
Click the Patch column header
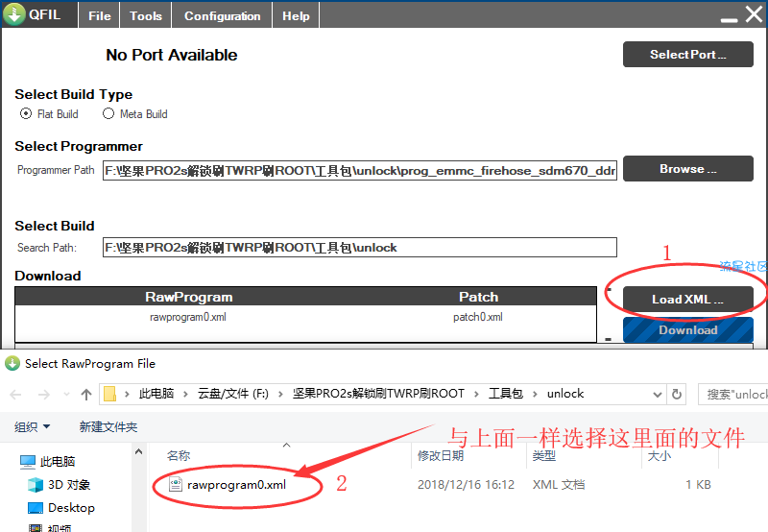coord(478,297)
